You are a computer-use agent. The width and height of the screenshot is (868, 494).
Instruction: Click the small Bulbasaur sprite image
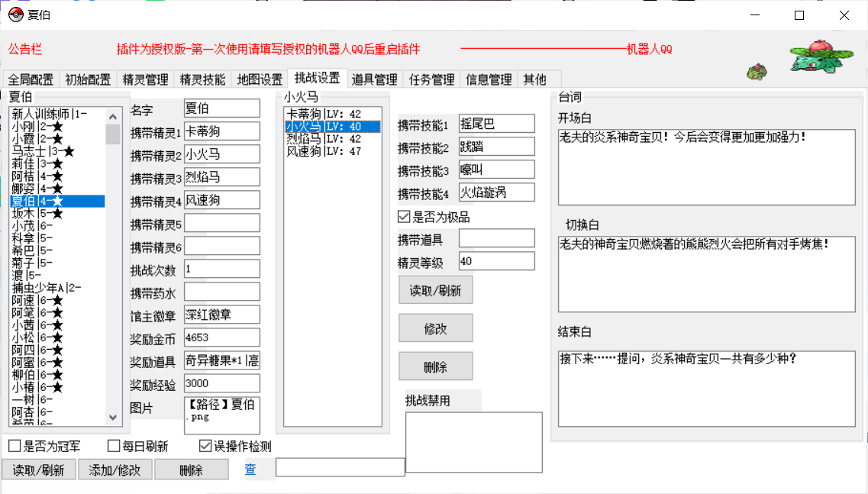[x=757, y=73]
